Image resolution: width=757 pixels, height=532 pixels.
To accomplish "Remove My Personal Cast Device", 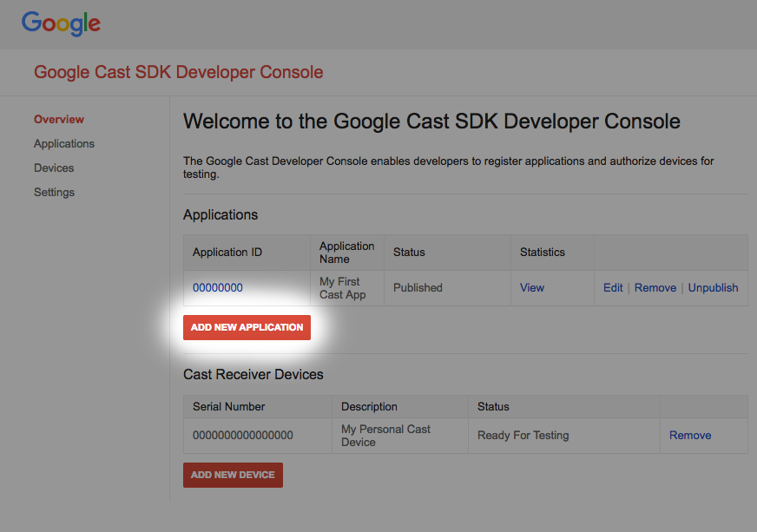I will [x=689, y=435].
